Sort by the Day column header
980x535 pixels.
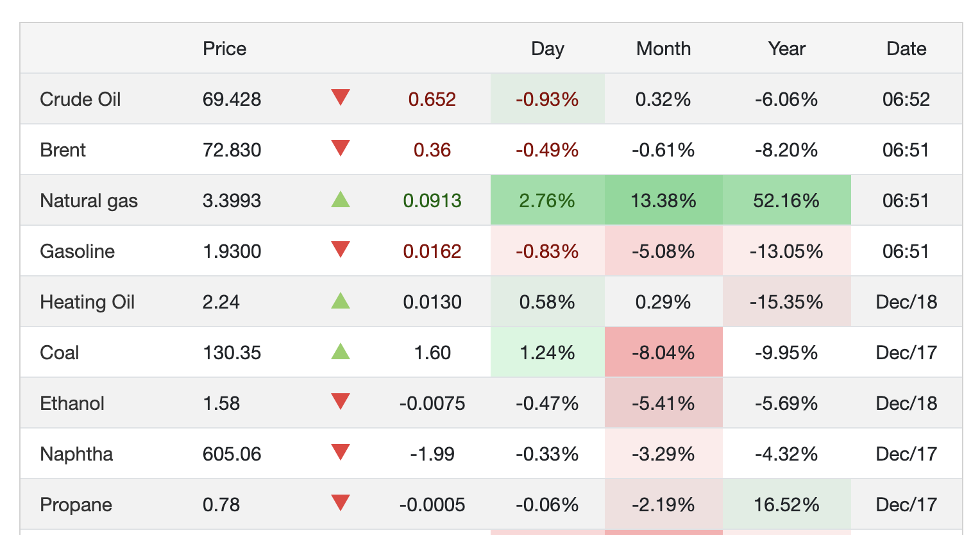(x=547, y=49)
